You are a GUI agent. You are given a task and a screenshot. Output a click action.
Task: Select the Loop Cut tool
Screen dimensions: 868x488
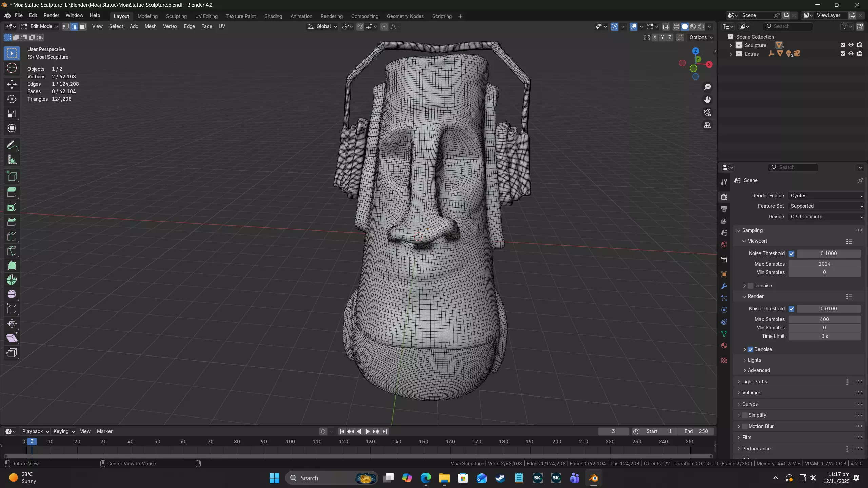pos(12,236)
